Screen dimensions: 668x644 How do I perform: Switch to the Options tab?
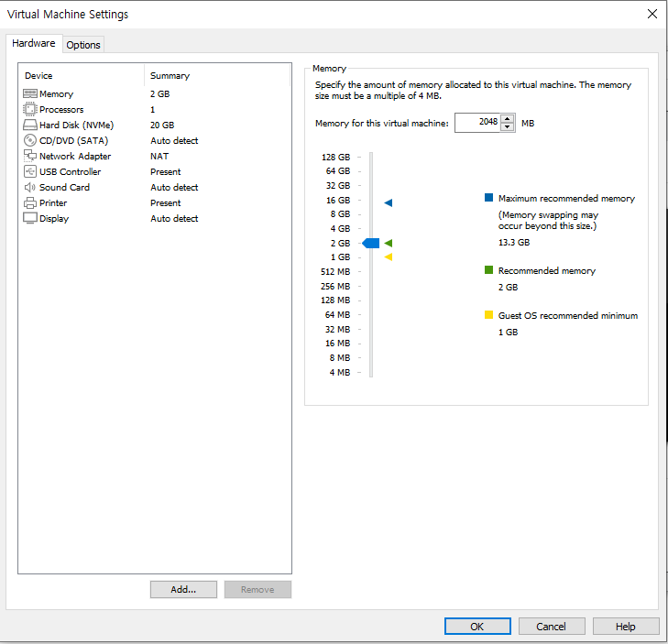[x=83, y=45]
